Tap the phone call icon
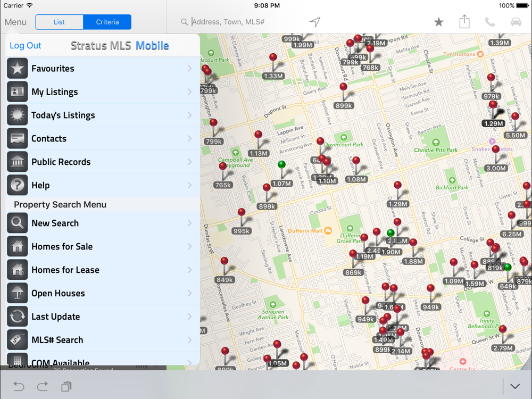The height and width of the screenshot is (399, 532). (490, 22)
